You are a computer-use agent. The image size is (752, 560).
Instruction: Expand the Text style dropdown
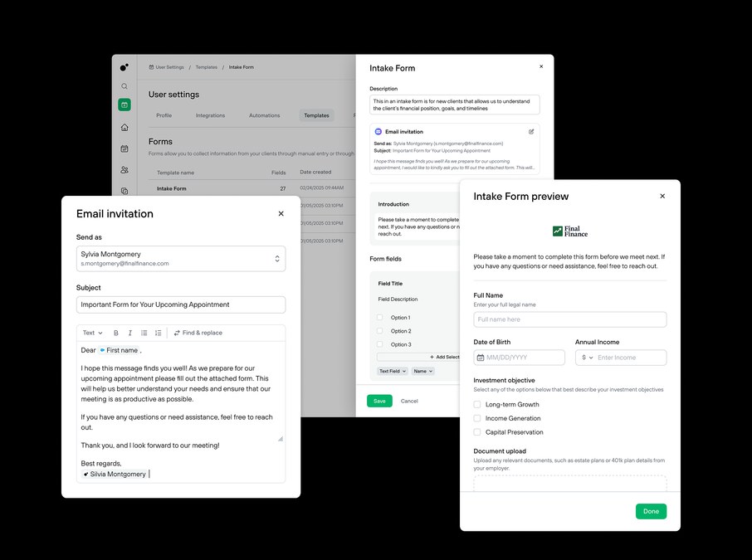[93, 333]
